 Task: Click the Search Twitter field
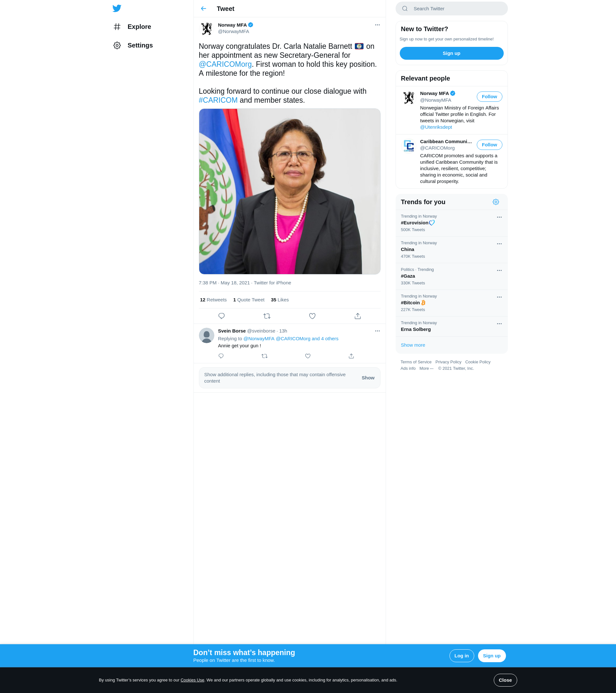click(451, 8)
